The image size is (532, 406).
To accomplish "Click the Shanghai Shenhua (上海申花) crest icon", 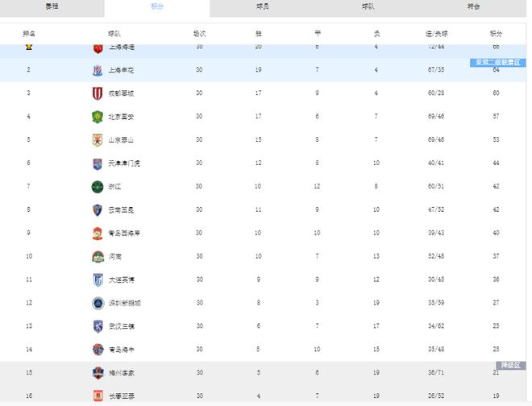I will [98, 70].
